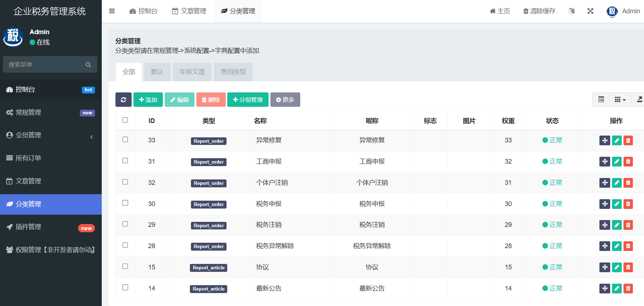Delete row 30 using red trash icon
This screenshot has height=306, width=644.
tap(628, 204)
